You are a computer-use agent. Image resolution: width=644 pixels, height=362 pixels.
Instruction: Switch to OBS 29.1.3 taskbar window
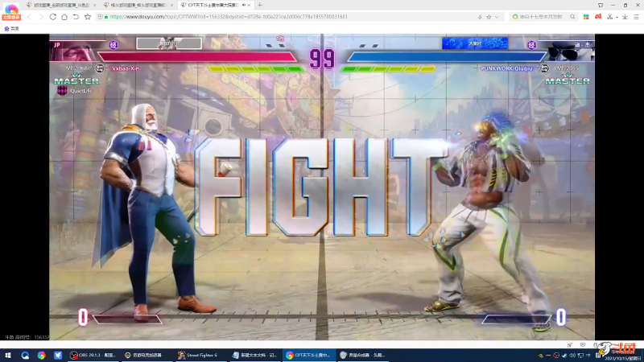coord(93,356)
